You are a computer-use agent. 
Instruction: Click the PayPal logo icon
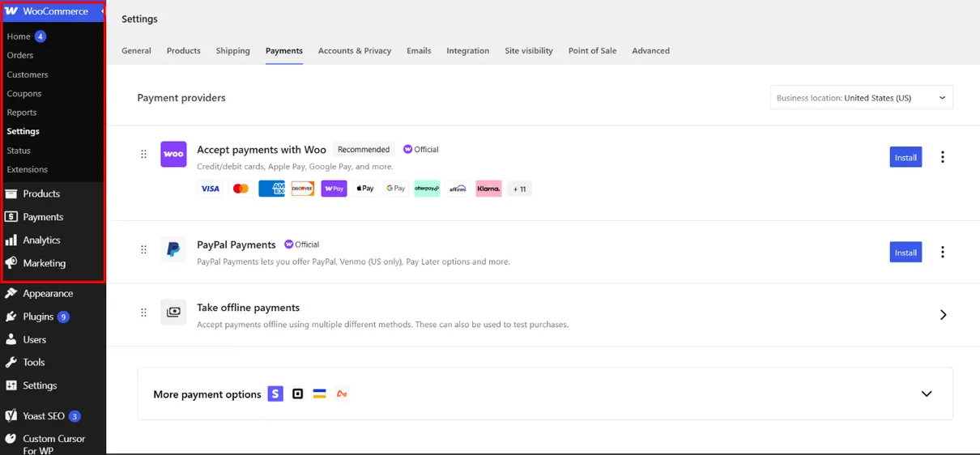(x=173, y=249)
